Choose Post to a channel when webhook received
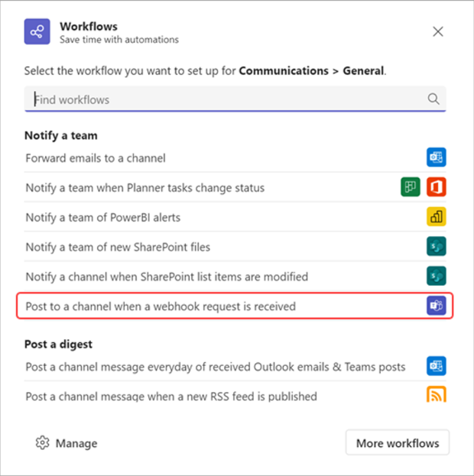This screenshot has width=474, height=476. point(235,306)
